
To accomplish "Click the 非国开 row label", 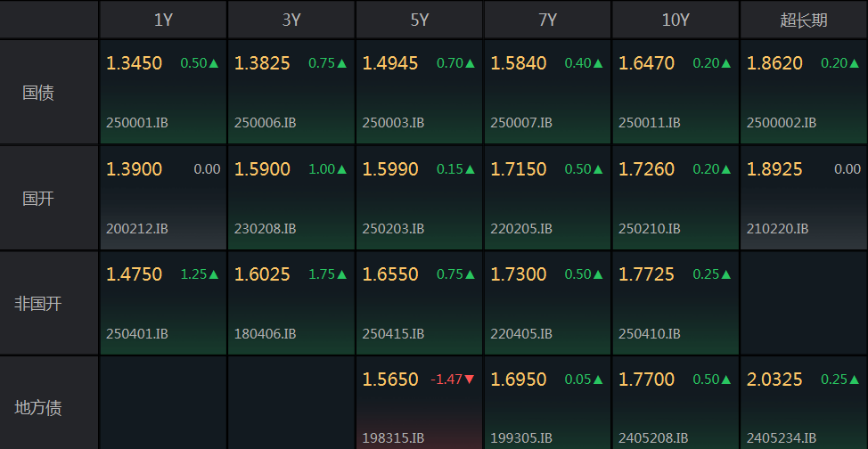I will coord(38,304).
